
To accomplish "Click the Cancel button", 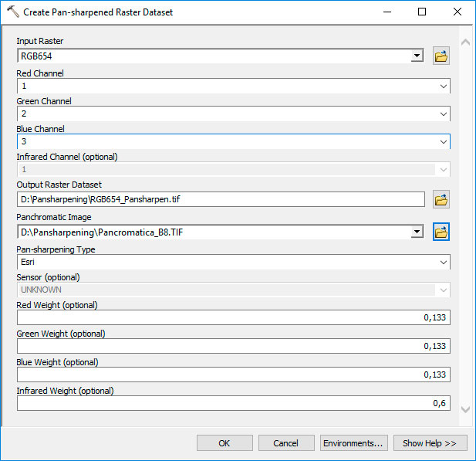I will click(x=286, y=443).
